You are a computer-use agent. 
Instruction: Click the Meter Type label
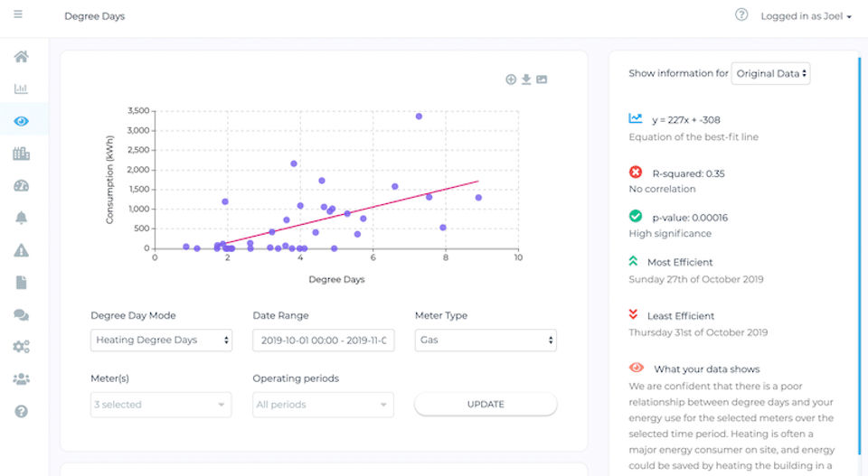click(441, 315)
